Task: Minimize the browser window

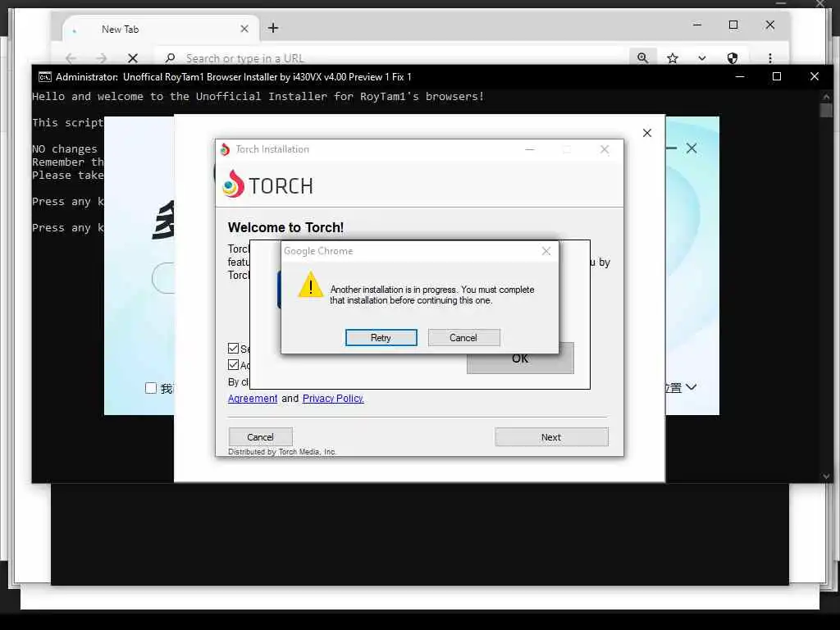Action: tap(697, 25)
